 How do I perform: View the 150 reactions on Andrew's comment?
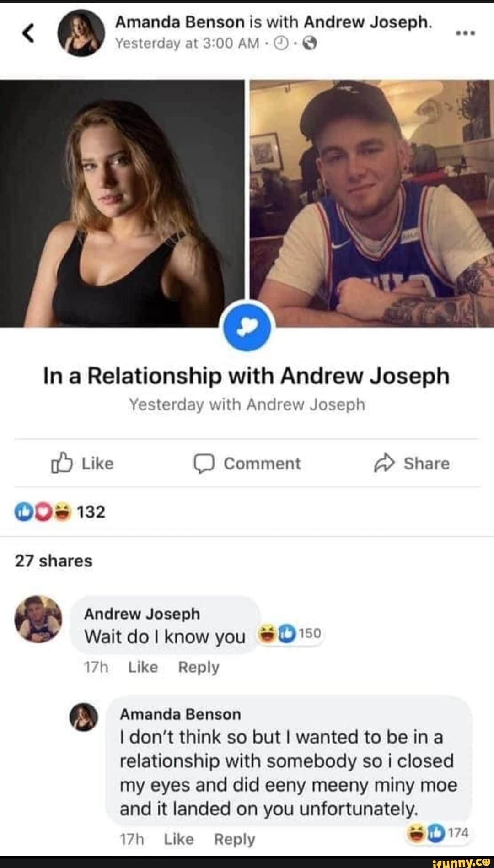[x=290, y=633]
